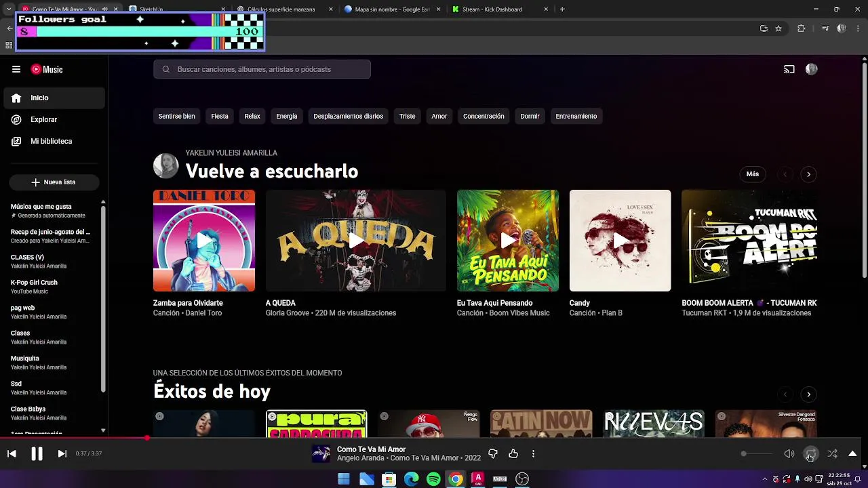Play the A QUEDA video thumbnail

[356, 241]
